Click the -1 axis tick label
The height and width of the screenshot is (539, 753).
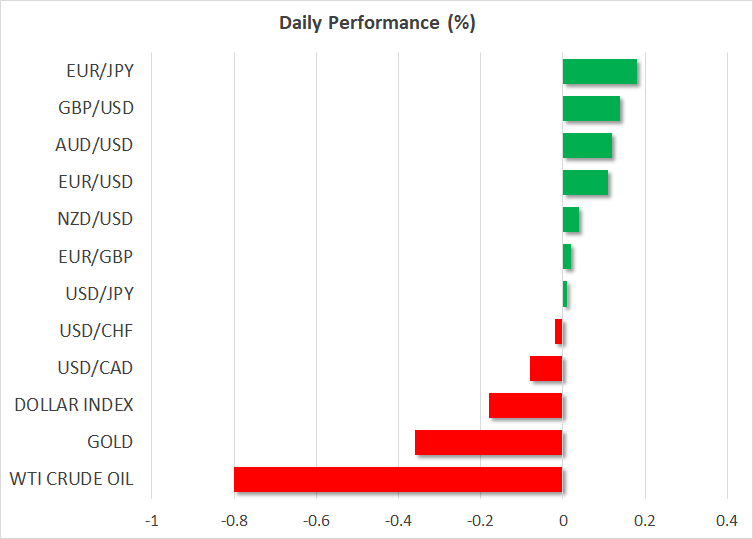[152, 520]
